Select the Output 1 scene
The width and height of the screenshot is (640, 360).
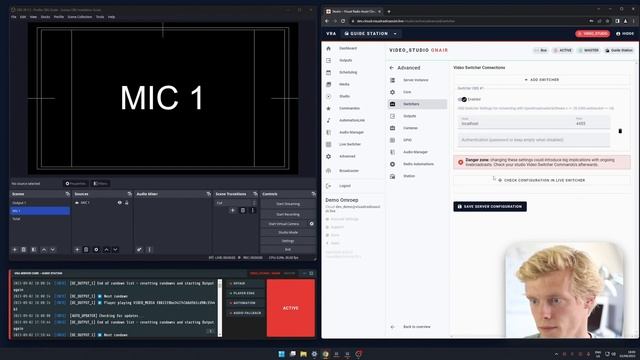click(40, 202)
